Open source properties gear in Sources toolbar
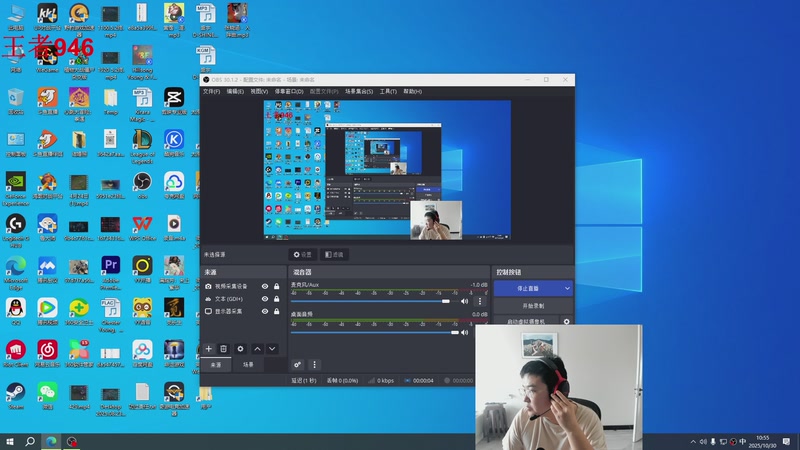 [240, 349]
